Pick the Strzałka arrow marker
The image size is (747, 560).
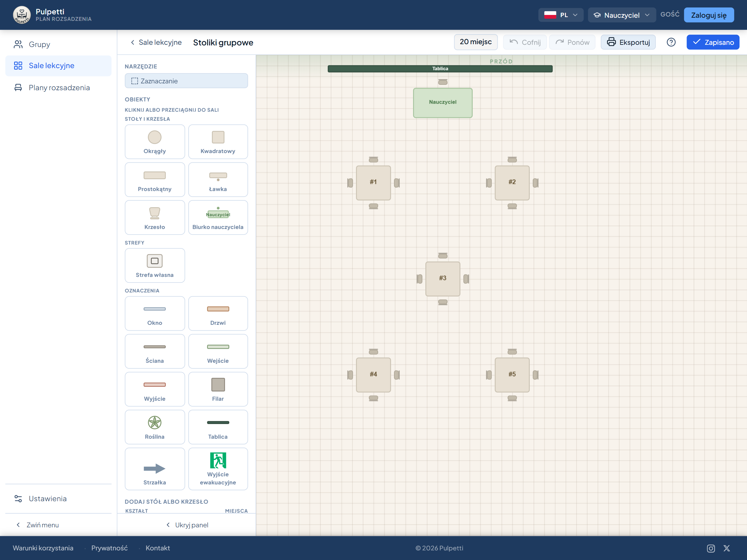point(155,469)
